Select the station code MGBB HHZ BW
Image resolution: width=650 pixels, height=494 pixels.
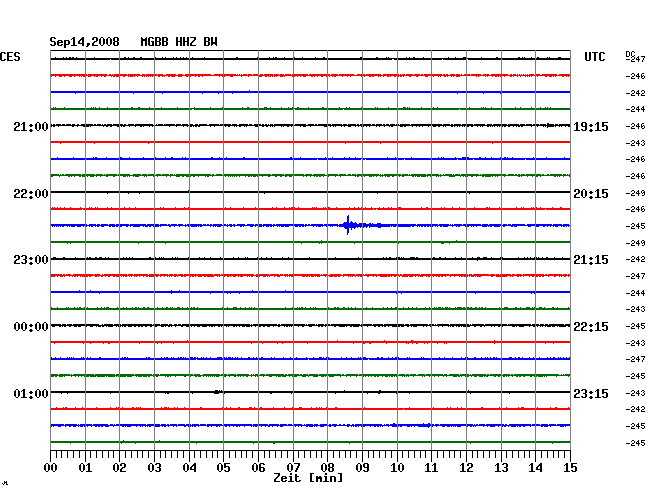(179, 42)
